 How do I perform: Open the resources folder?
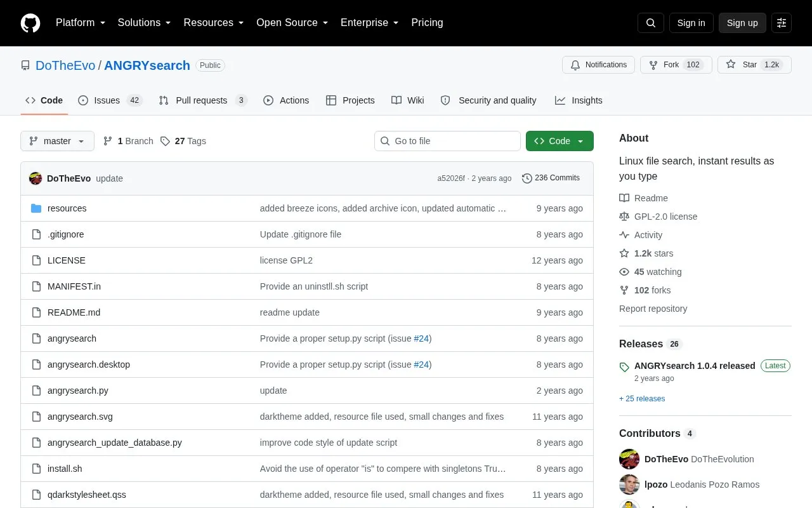pos(67,208)
